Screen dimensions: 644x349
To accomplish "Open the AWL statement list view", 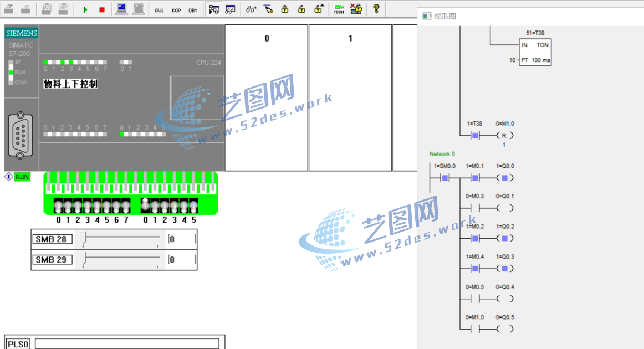I will click(160, 11).
